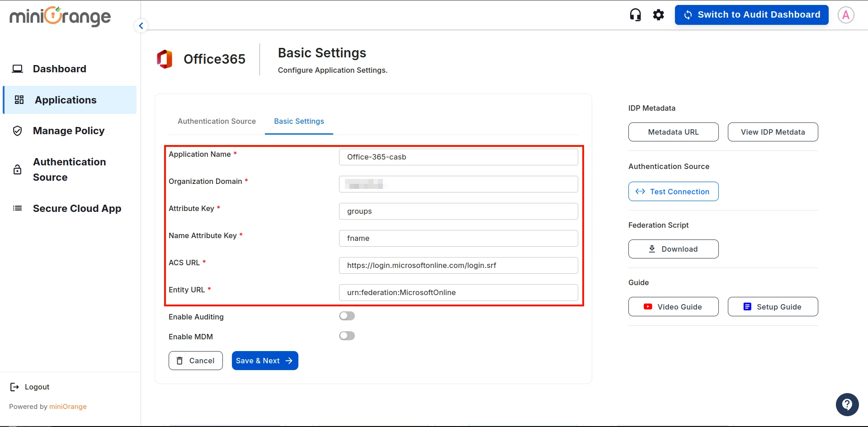Click the download icon for Federation Script
Screen dimensions: 868x427
tap(651, 249)
